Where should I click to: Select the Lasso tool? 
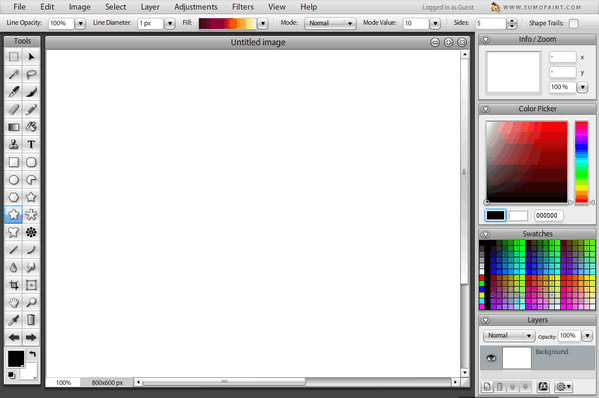click(x=31, y=74)
